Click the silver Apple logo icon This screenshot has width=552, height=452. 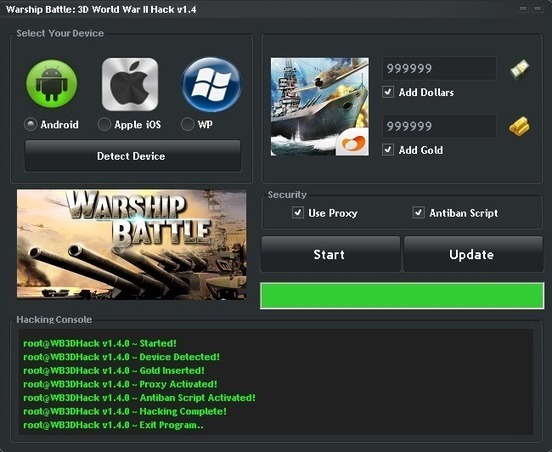coord(130,84)
